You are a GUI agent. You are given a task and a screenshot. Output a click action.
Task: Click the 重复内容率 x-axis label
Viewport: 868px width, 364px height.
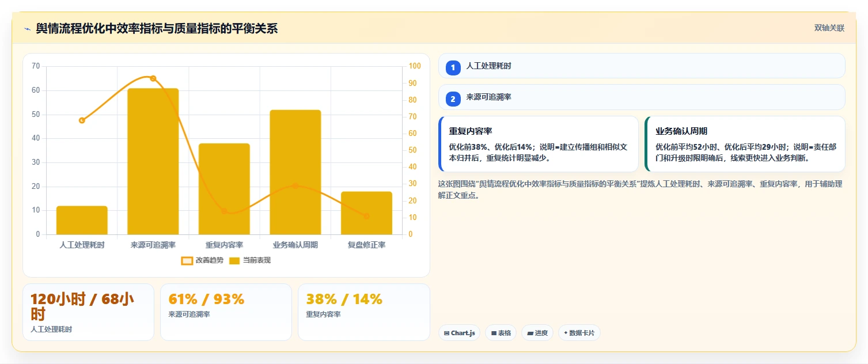point(224,245)
